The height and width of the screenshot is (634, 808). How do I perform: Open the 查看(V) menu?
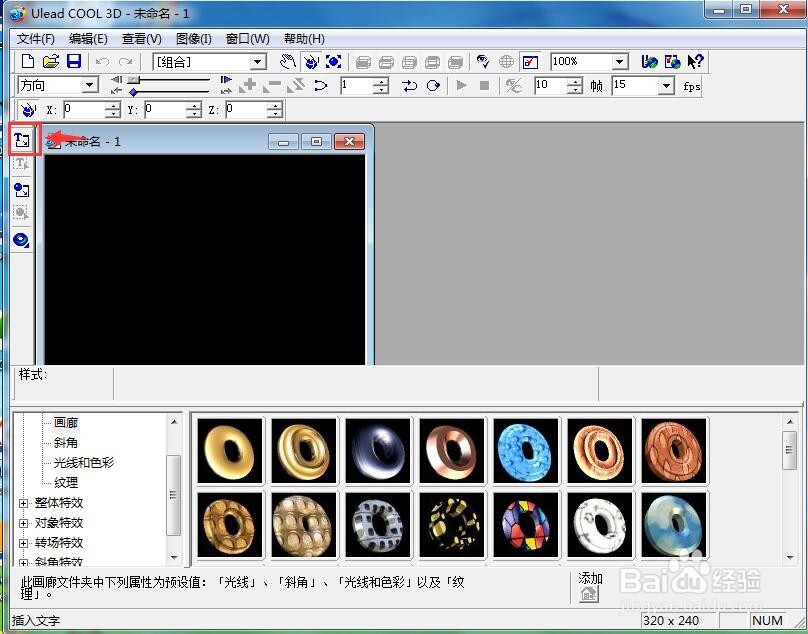click(142, 39)
